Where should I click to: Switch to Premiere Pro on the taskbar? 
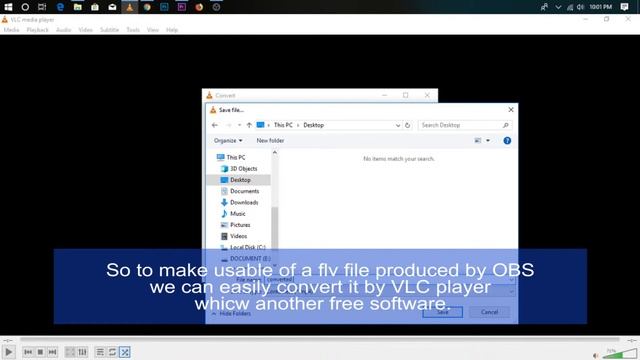[182, 7]
